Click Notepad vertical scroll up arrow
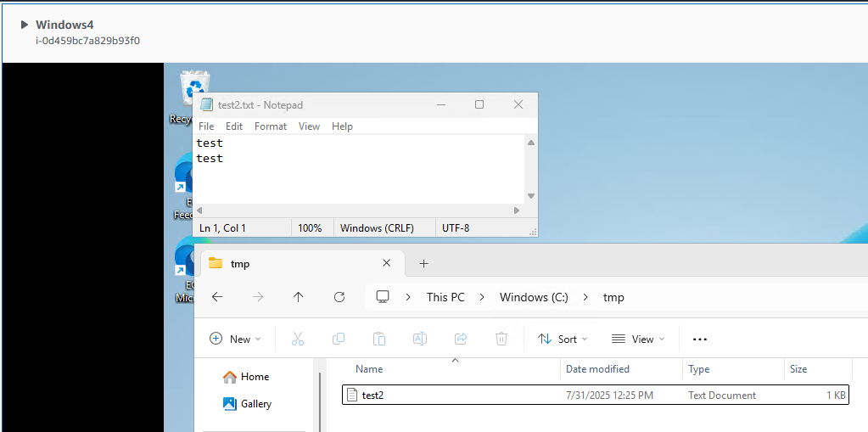This screenshot has height=432, width=868. [x=531, y=143]
